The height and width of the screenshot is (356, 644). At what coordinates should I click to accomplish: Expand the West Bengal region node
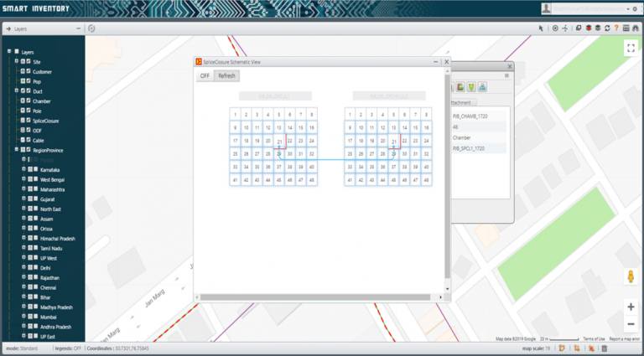pyautogui.click(x=23, y=179)
